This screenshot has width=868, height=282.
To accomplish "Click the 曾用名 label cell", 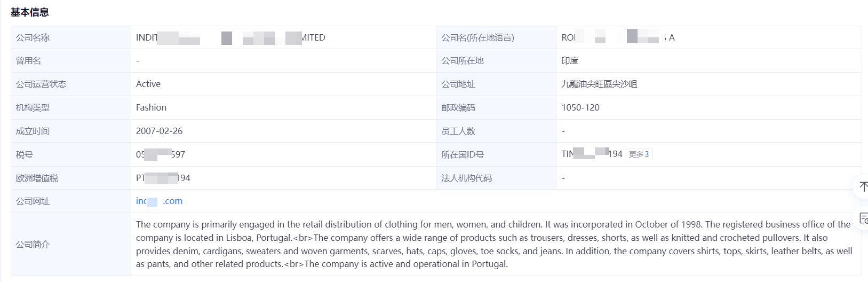I will 71,61.
